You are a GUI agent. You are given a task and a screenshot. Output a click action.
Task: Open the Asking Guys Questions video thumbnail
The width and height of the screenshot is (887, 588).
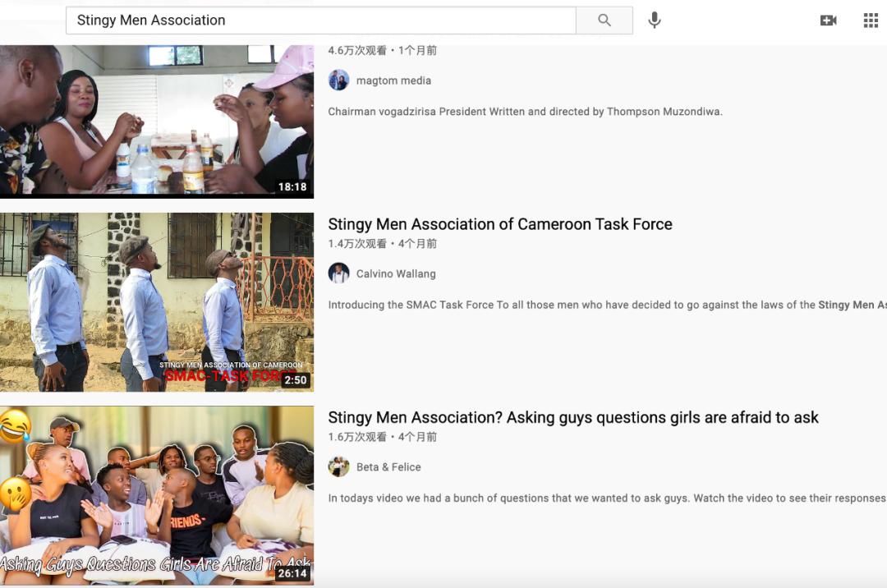click(156, 494)
